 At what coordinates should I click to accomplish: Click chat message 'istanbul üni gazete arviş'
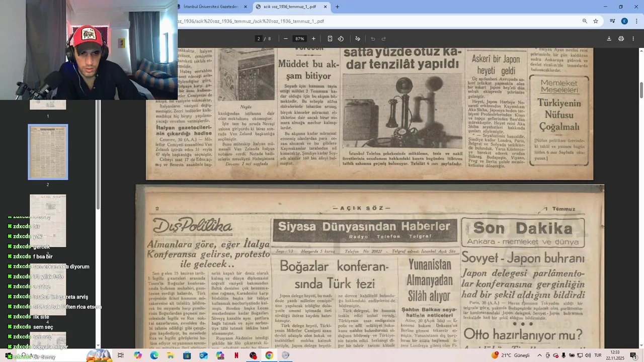pyautogui.click(x=60, y=297)
